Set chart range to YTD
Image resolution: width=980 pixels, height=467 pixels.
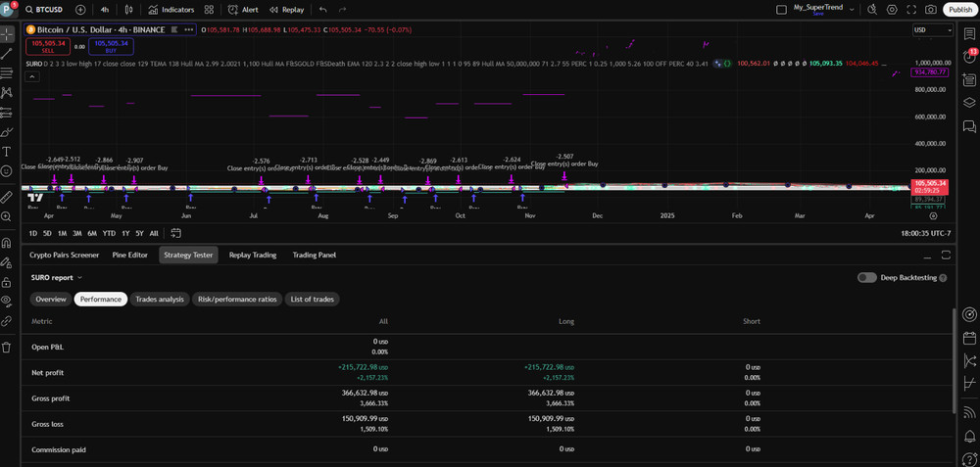tap(109, 233)
